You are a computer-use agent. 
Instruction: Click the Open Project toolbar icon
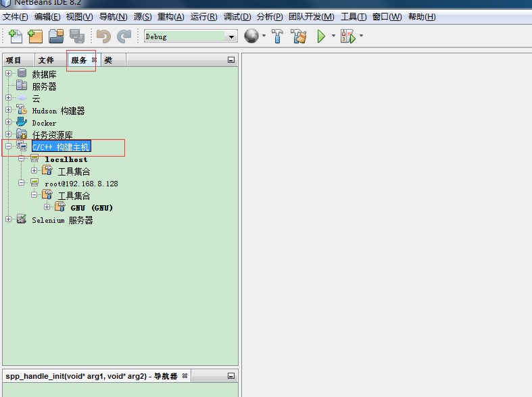[56, 36]
